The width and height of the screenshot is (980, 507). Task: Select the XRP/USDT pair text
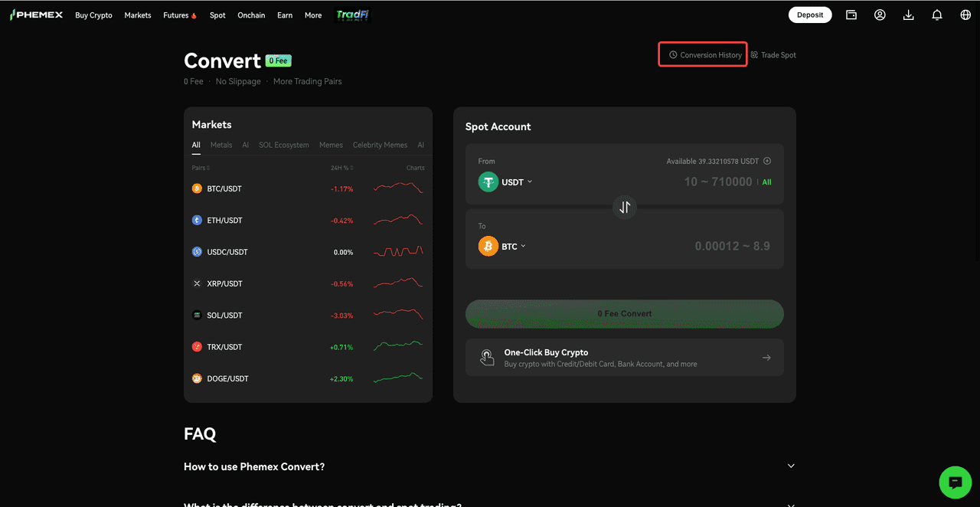coord(224,283)
